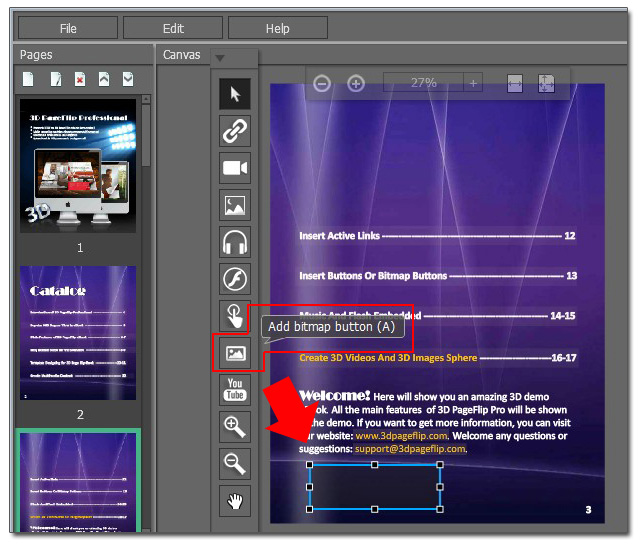
Task: Select the add audio headphones tool
Action: coord(235,242)
